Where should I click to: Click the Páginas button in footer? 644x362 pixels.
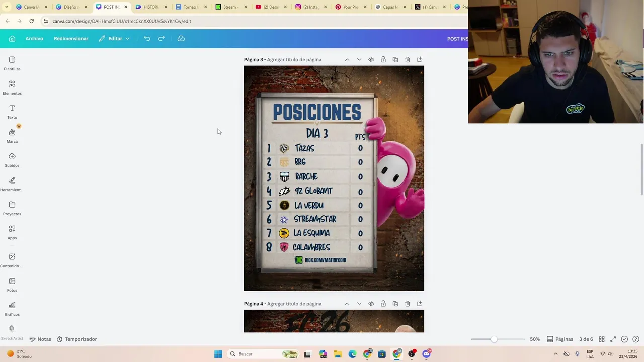pyautogui.click(x=560, y=339)
